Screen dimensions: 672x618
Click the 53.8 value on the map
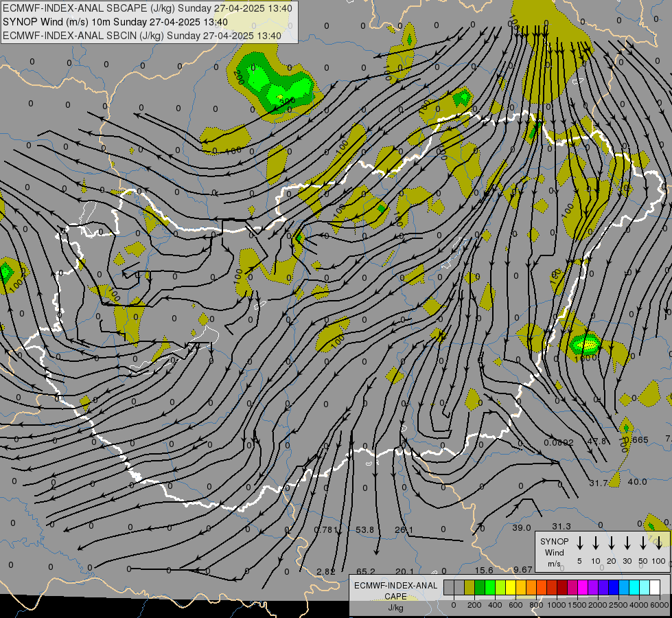pos(364,529)
